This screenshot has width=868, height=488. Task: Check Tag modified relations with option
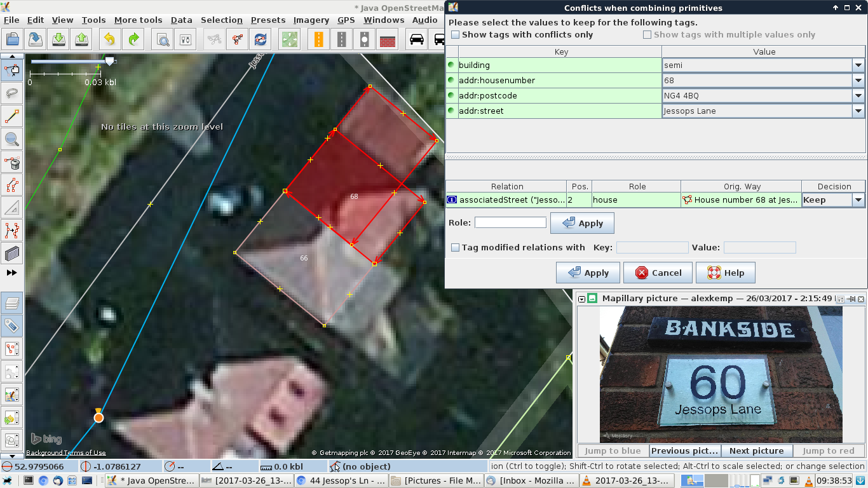(455, 248)
